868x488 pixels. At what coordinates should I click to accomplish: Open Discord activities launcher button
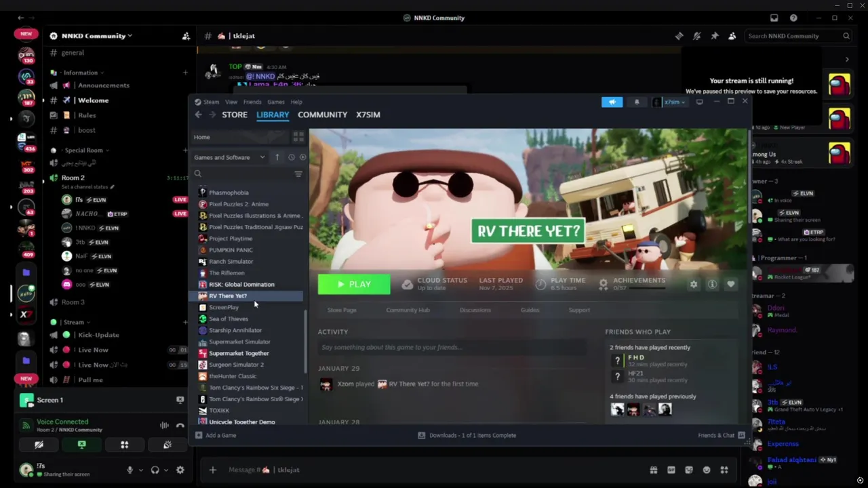point(124,445)
